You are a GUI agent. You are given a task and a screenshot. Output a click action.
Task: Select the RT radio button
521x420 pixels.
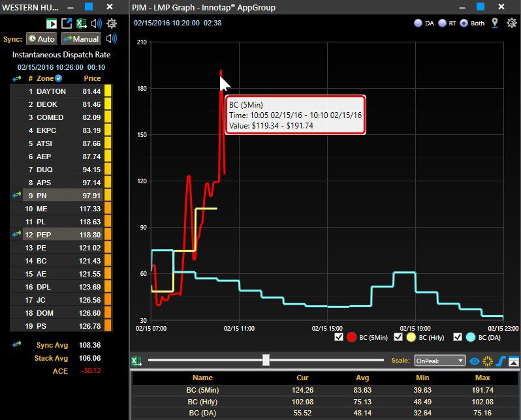pyautogui.click(x=442, y=23)
